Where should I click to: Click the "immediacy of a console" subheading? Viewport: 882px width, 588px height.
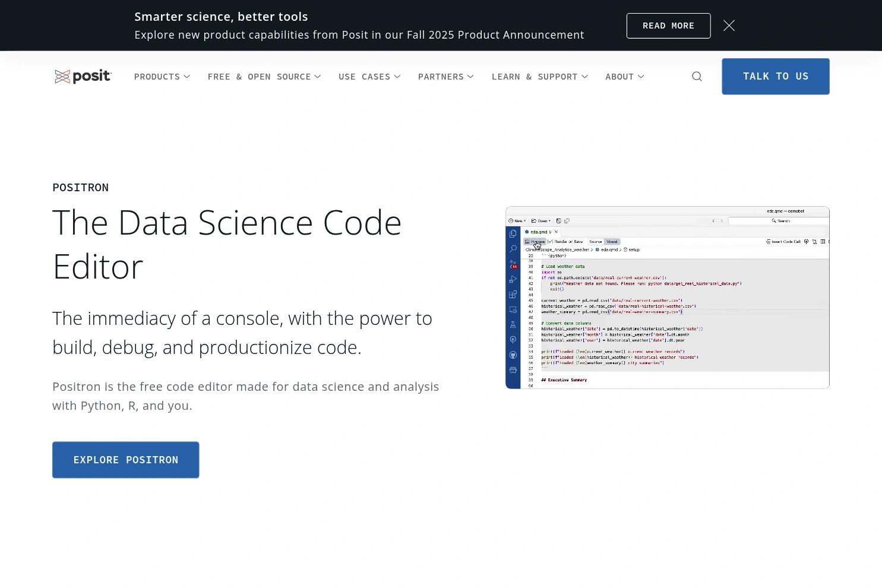click(x=242, y=333)
